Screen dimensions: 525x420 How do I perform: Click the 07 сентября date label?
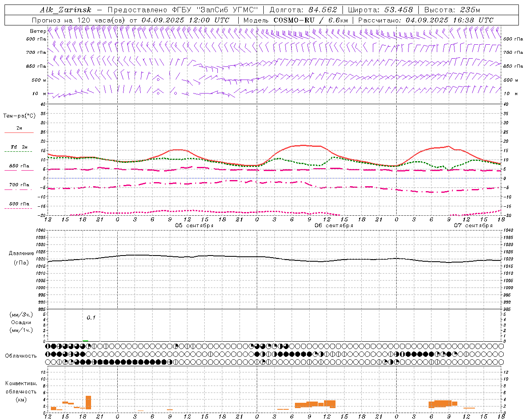[x=473, y=226]
